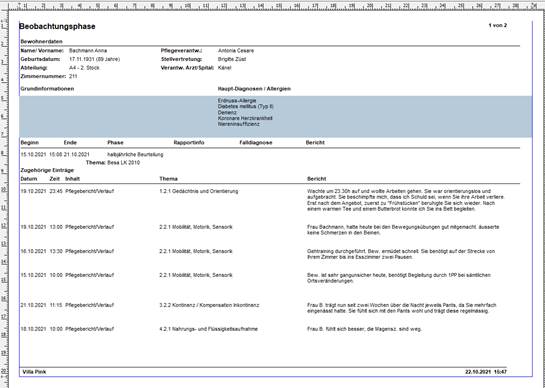The height and width of the screenshot is (388, 545).
Task: Click the horizontal ruler at the top
Action: coord(272,6)
